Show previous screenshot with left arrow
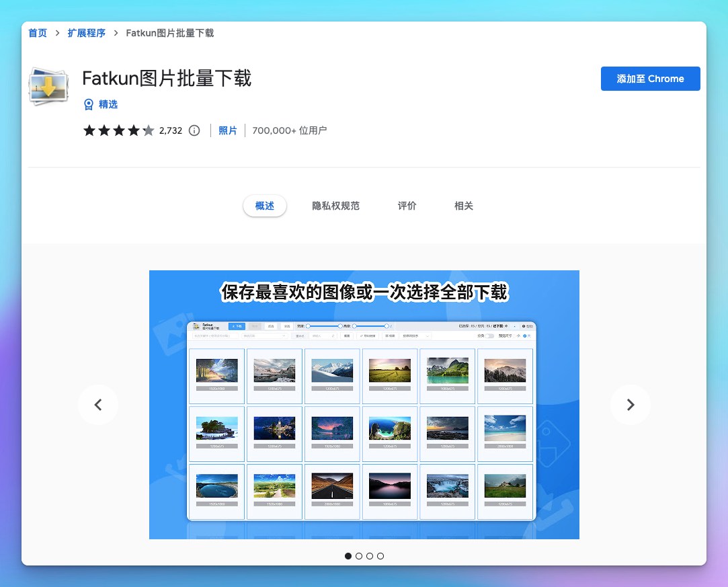 point(98,405)
